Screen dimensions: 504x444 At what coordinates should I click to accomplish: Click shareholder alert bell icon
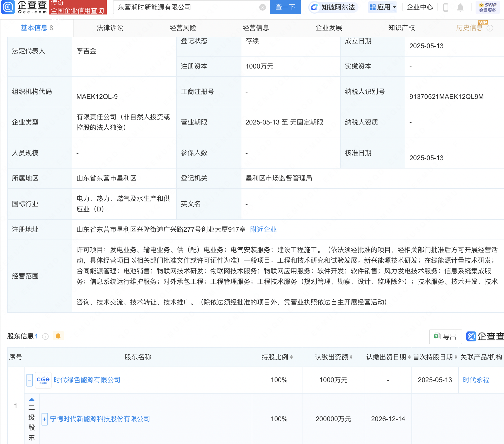(58, 336)
